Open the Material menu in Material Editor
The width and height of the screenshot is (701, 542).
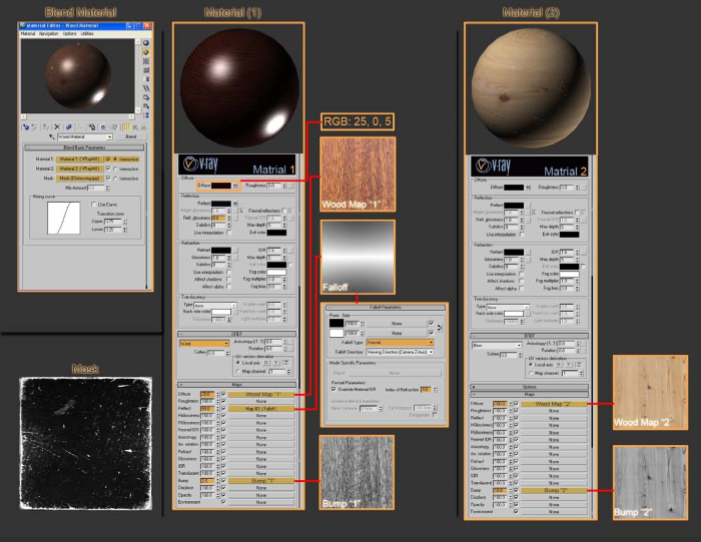pos(28,34)
